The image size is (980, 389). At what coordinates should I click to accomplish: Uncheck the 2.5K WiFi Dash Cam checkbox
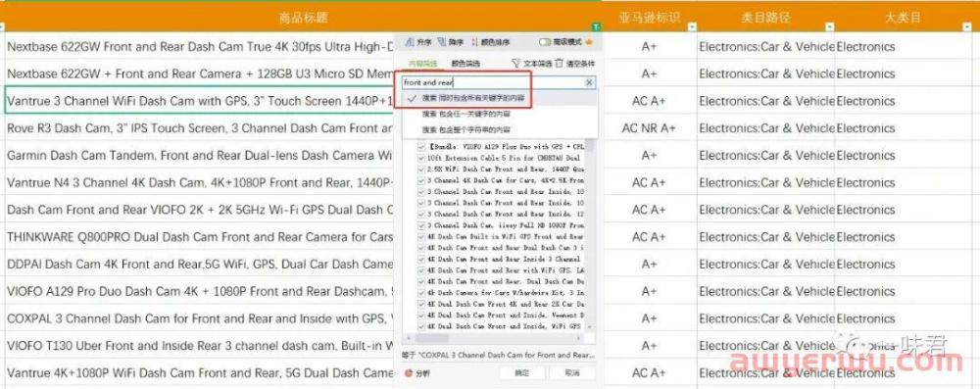click(x=421, y=169)
